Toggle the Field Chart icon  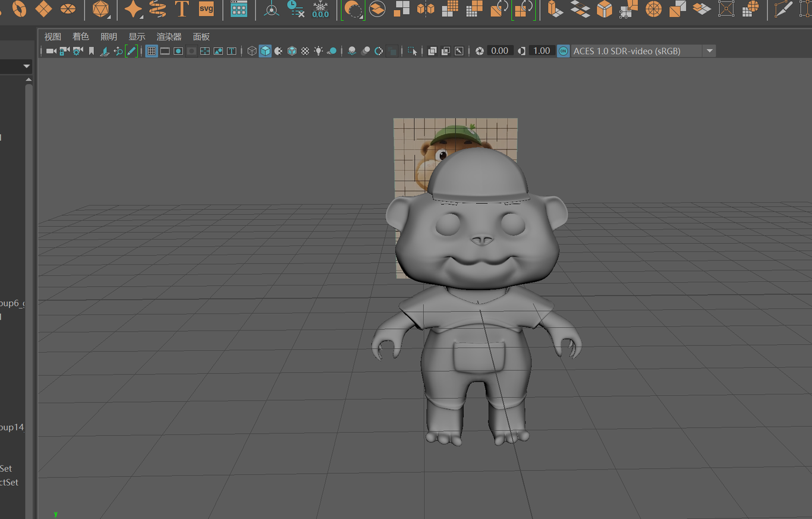click(205, 51)
